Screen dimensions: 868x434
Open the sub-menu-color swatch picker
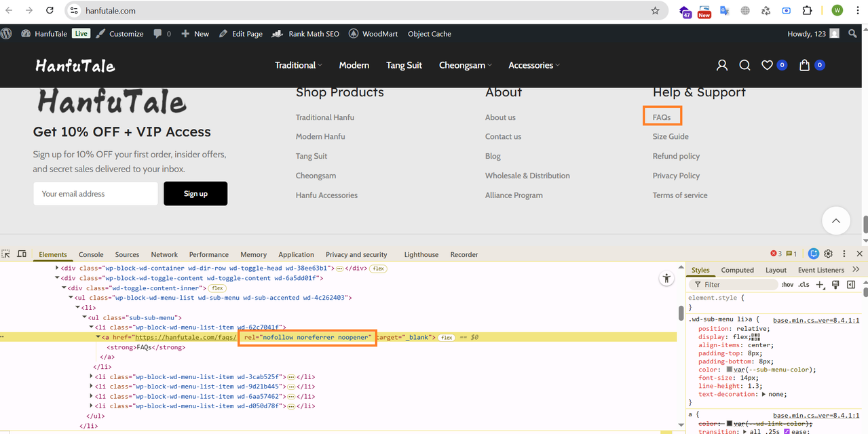(x=730, y=370)
